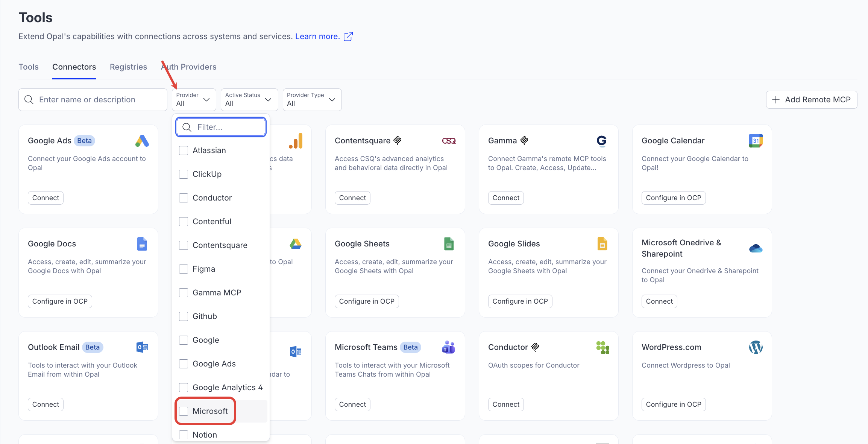
Task: Collapse the Provider dropdown
Action: click(x=194, y=100)
